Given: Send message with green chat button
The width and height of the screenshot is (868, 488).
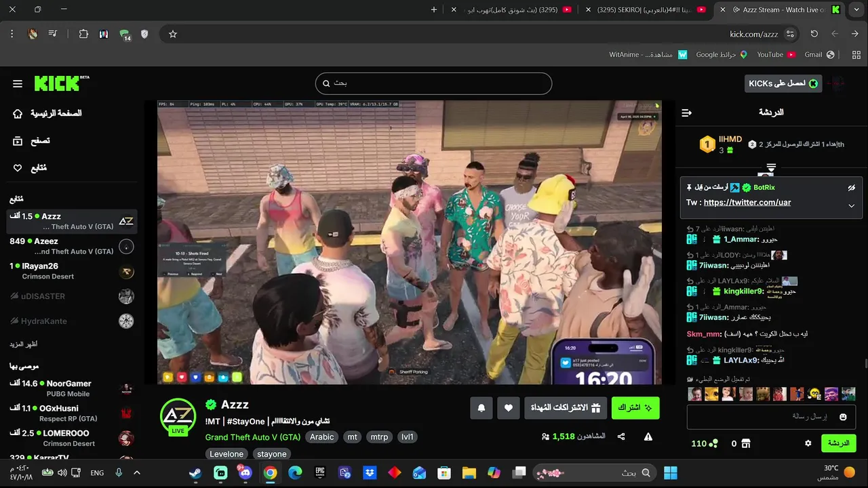Looking at the screenshot, I should 838,443.
